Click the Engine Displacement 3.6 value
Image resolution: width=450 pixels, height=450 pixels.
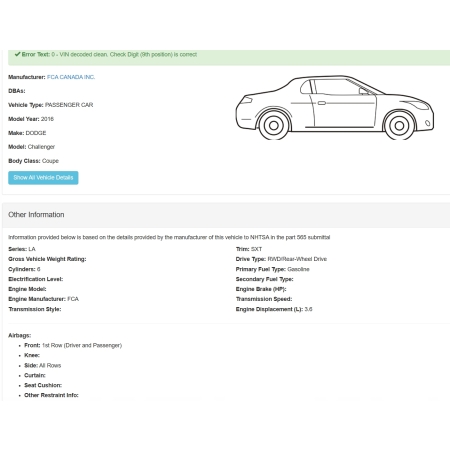(x=308, y=309)
